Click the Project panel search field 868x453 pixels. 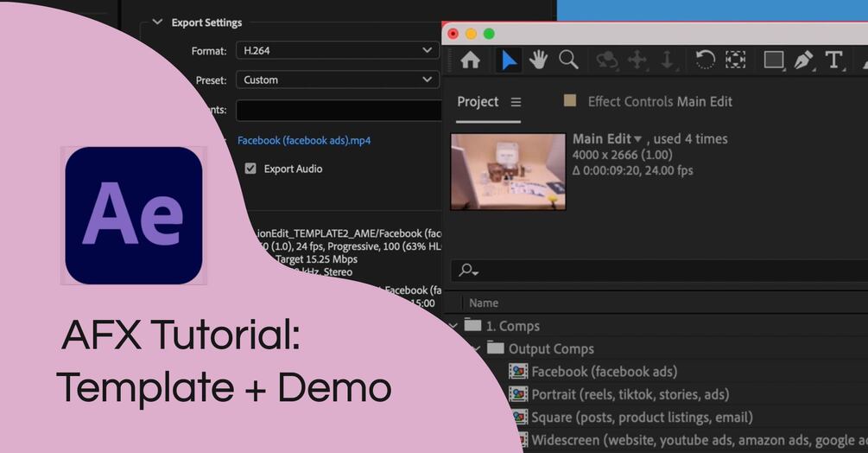click(x=659, y=271)
